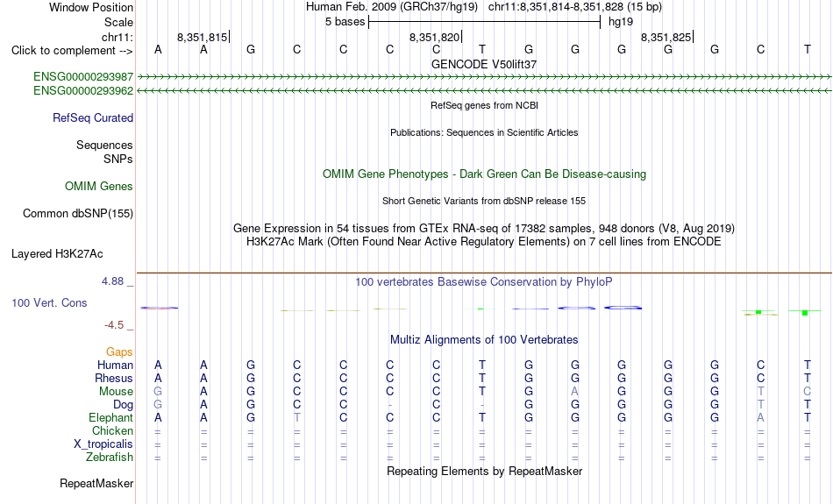This screenshot has width=833, height=504.
Task: Click the 4.88 PhyloP upper limit value
Action: 112,281
